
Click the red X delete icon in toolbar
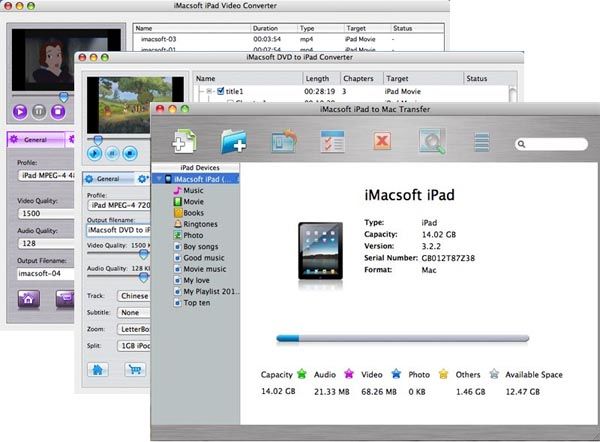382,141
